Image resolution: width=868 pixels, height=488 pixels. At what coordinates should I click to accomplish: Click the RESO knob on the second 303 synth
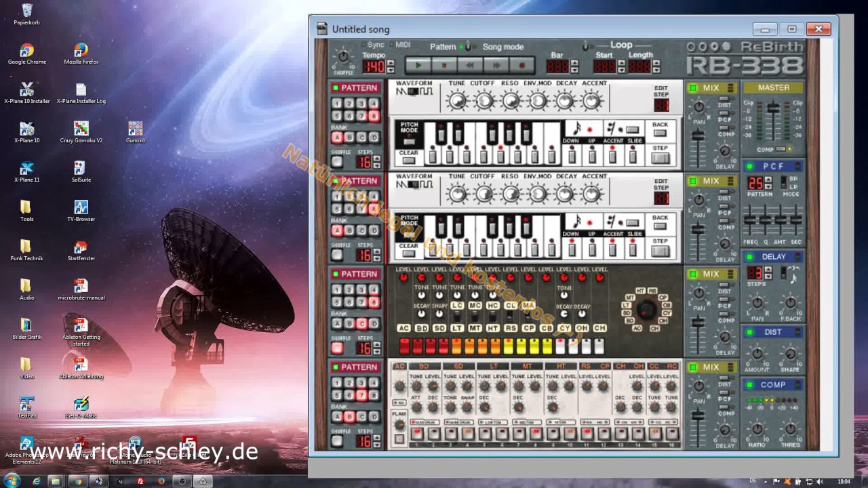click(x=511, y=195)
